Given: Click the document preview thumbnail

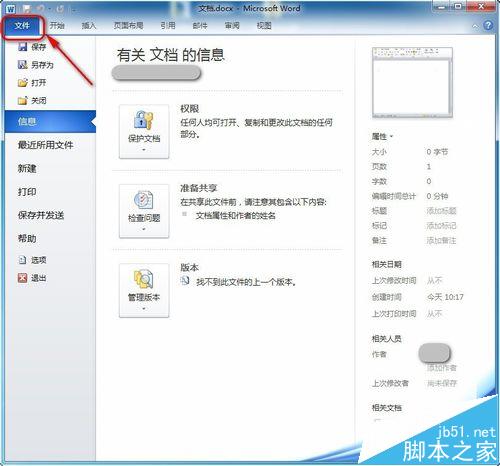Looking at the screenshot, I should 412,82.
